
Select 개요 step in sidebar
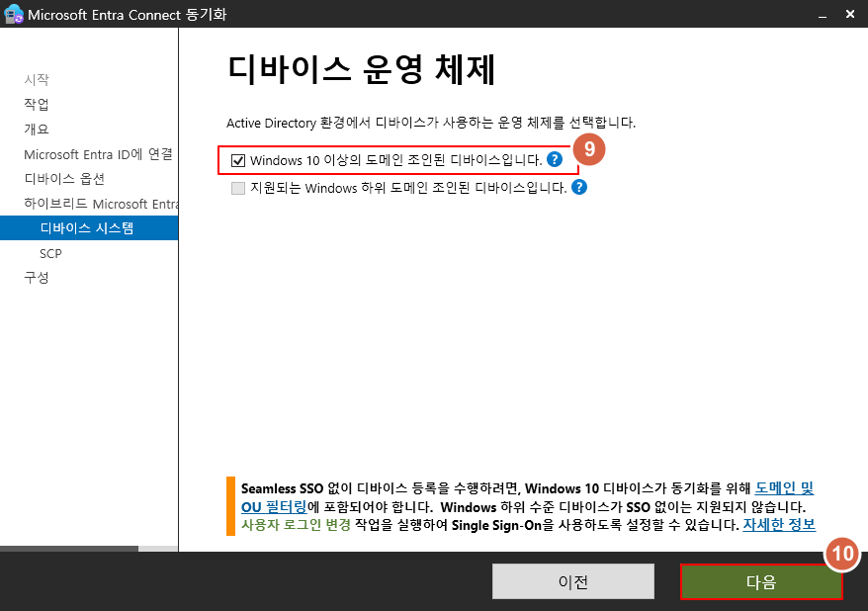point(37,129)
